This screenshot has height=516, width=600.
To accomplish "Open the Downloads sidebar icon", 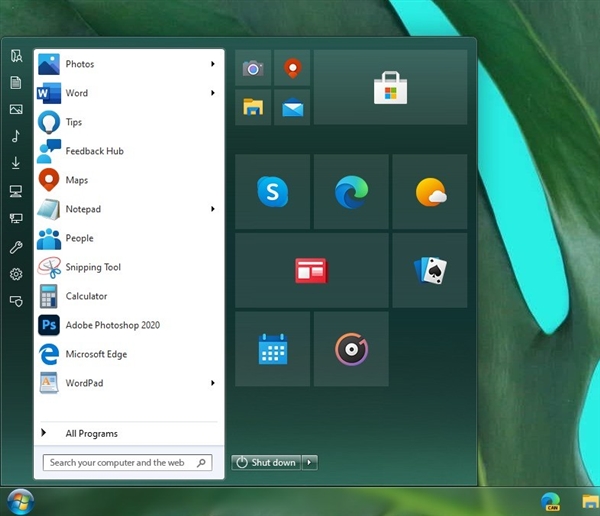I will click(16, 163).
